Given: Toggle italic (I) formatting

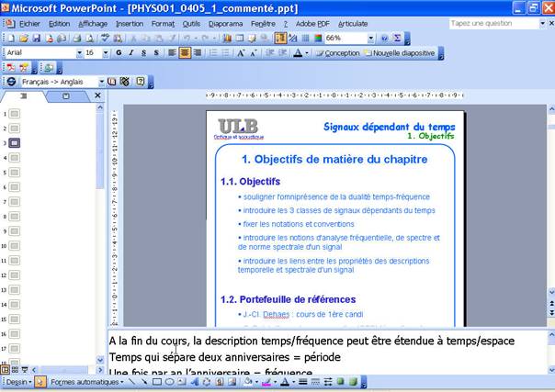Looking at the screenshot, I should (x=131, y=53).
